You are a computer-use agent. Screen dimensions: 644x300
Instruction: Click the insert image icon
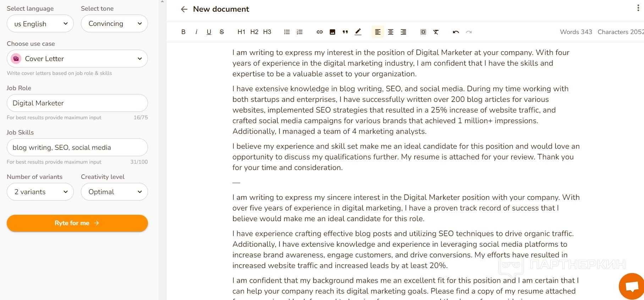332,32
